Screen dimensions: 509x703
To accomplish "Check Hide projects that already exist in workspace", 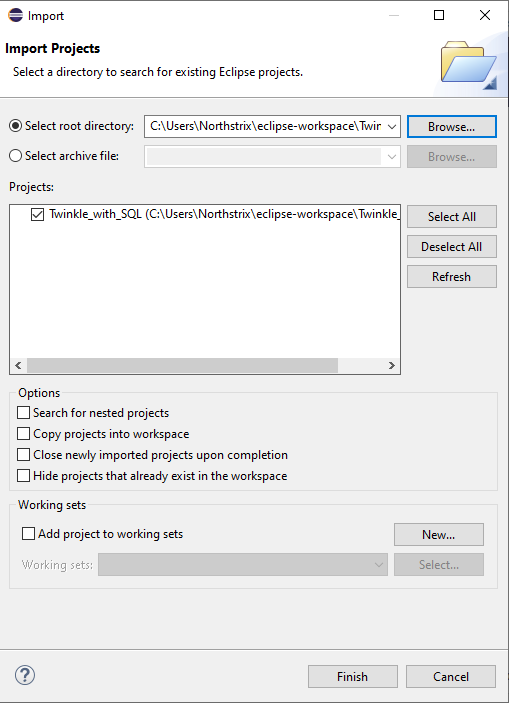I will tap(23, 475).
